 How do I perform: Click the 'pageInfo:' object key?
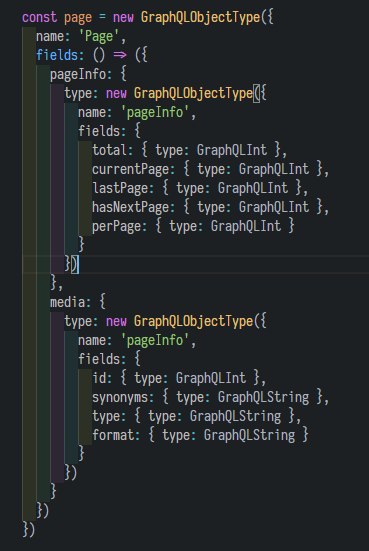[x=81, y=75]
